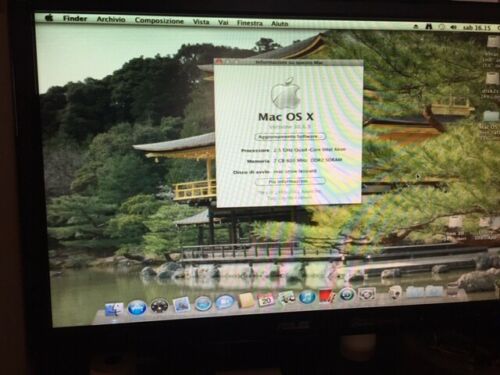Open the Finestra menu
This screenshot has height=375, width=500.
(250, 23)
